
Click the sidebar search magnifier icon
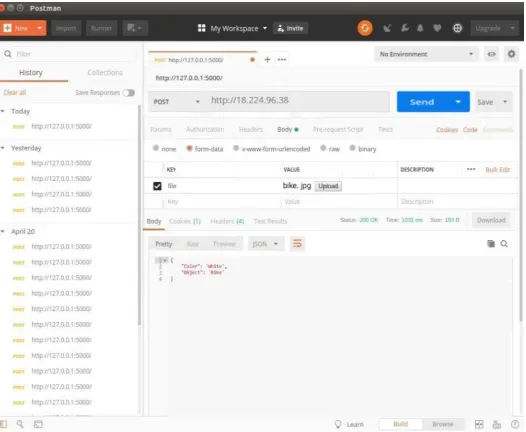[x=8, y=54]
